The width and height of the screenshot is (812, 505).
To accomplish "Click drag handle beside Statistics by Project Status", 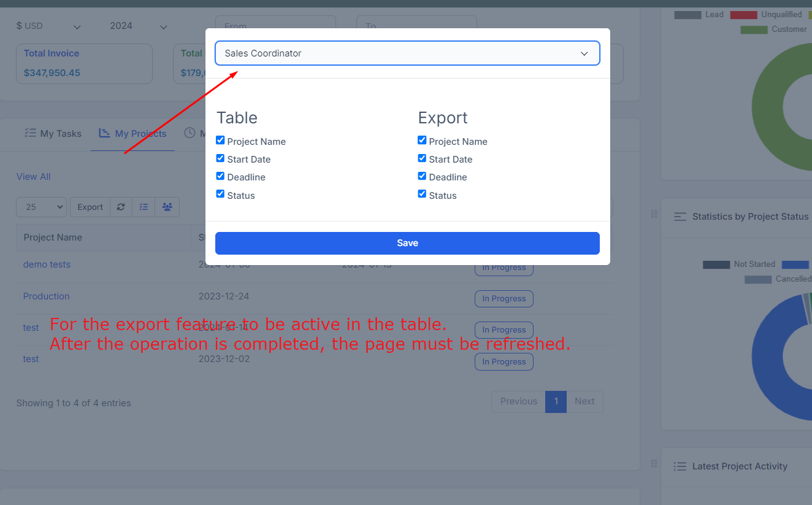I will click(654, 214).
